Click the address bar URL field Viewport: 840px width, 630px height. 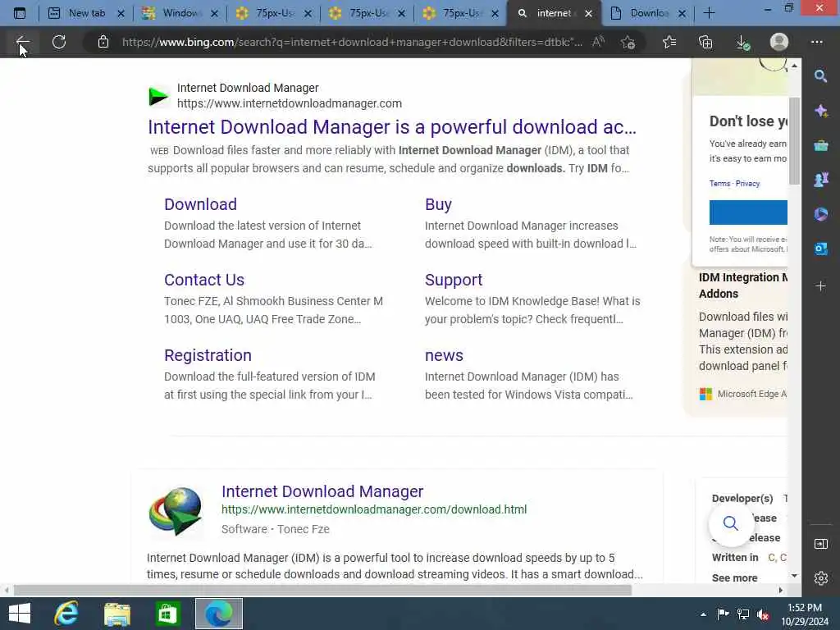[352, 42]
